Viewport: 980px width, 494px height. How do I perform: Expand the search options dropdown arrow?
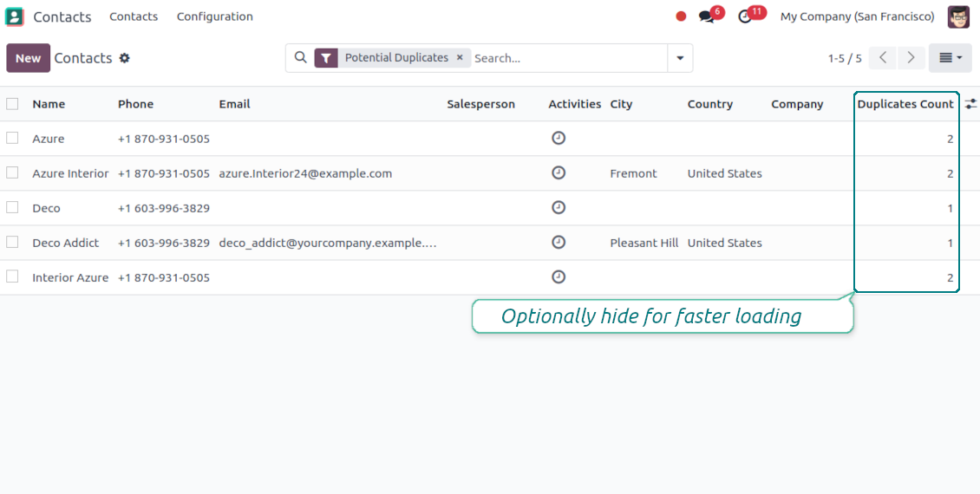680,58
